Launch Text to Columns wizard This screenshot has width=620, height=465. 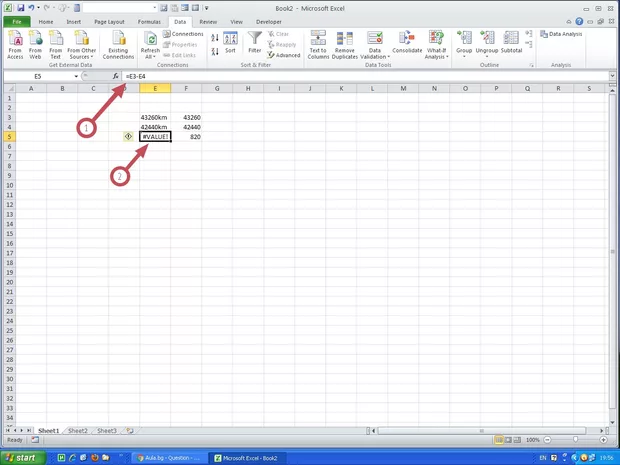point(318,45)
